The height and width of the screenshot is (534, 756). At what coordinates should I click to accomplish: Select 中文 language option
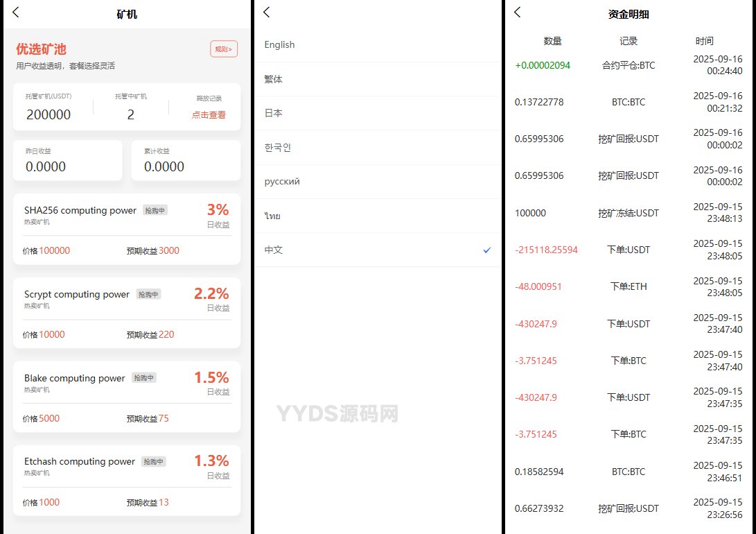pos(378,250)
